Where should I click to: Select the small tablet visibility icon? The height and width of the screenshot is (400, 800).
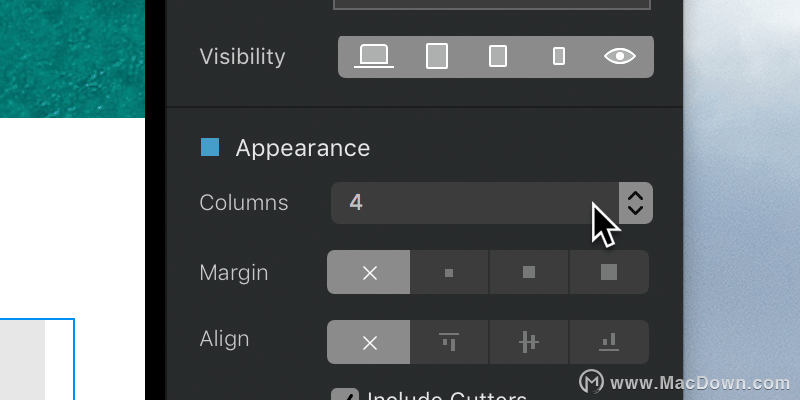click(x=498, y=56)
